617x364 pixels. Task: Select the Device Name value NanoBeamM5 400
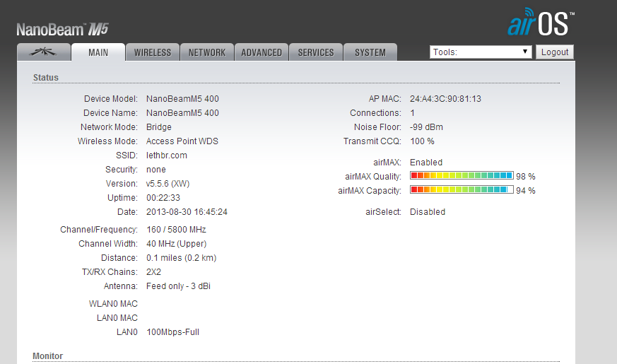(x=182, y=113)
